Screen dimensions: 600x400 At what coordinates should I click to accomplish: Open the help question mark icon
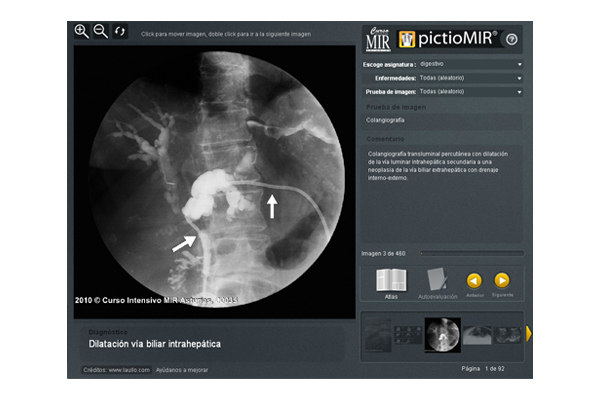tap(512, 39)
